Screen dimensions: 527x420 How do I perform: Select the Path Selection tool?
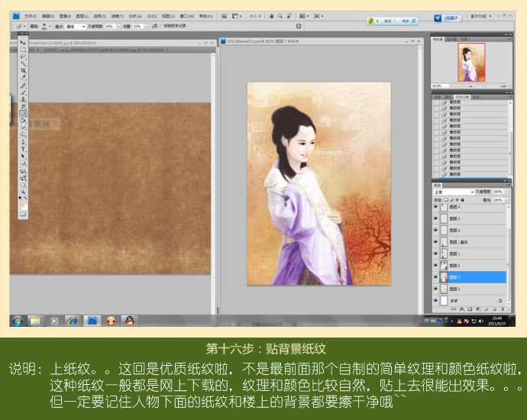point(23,156)
